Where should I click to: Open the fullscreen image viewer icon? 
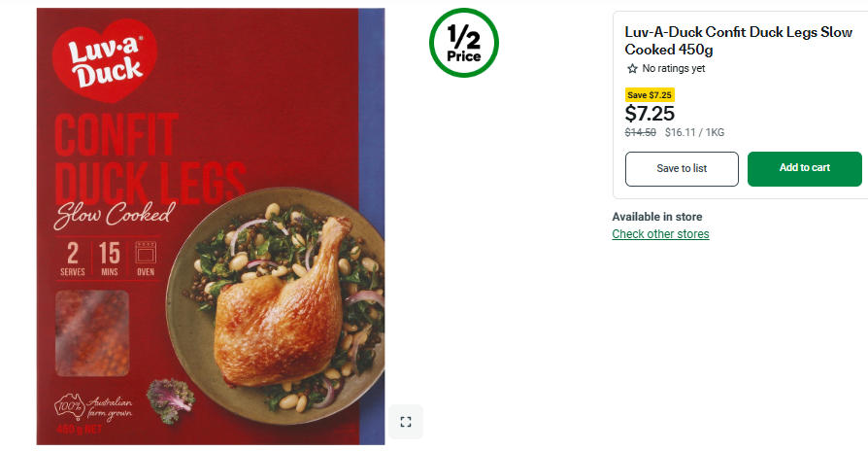coord(406,422)
